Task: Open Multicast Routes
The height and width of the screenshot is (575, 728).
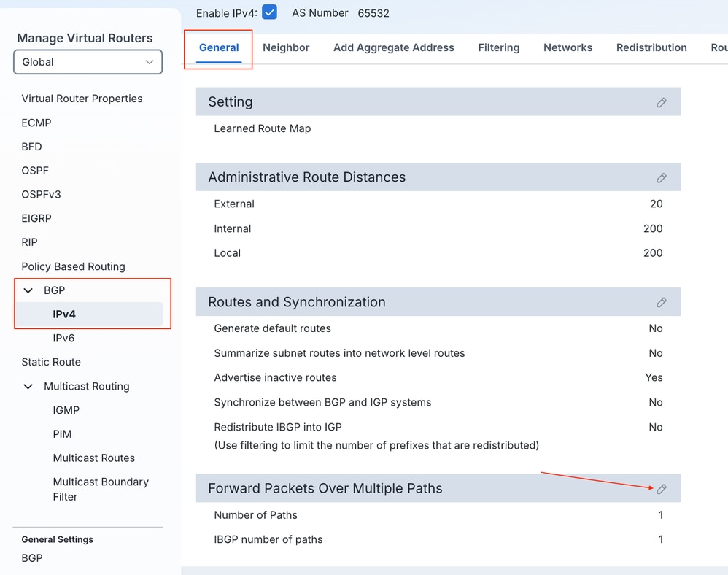Action: pos(94,458)
